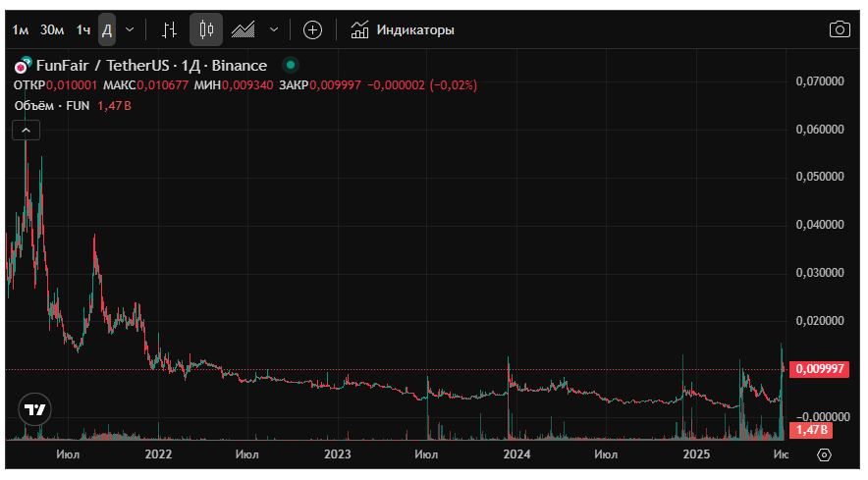Select the area chart style icon

[243, 29]
